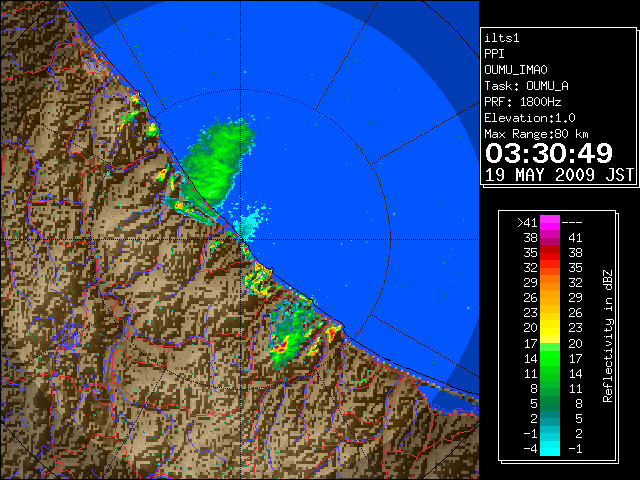The image size is (640, 480).
Task: Click the teal 2 dBZ legend swatch
Action: [550, 418]
